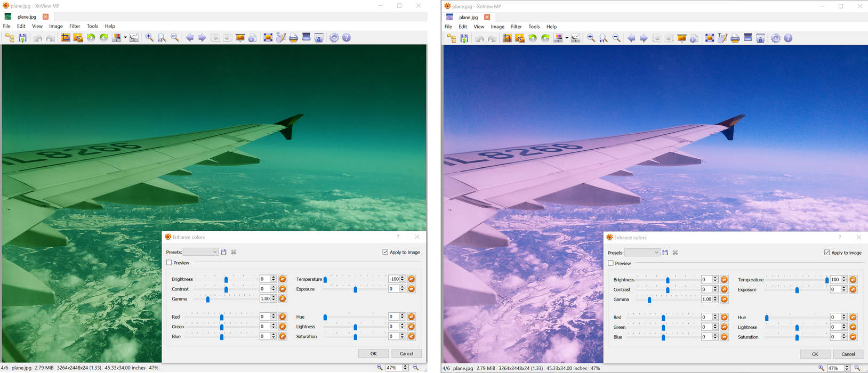
Task: Reset Saturation with orange button in right dialog
Action: (x=853, y=337)
